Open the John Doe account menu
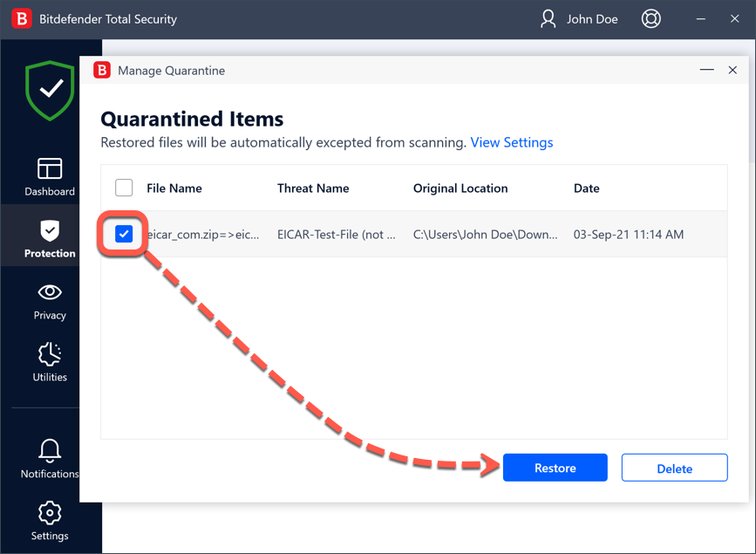Image resolution: width=756 pixels, height=554 pixels. [x=579, y=19]
